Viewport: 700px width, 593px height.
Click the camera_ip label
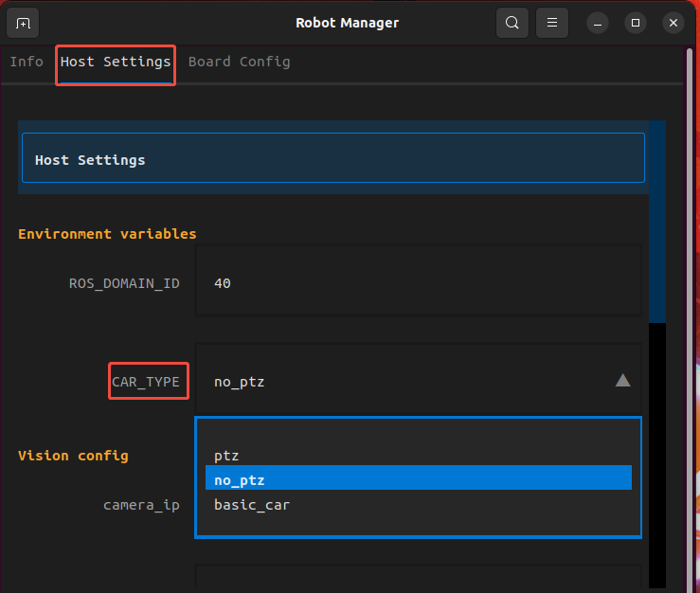coord(141,505)
